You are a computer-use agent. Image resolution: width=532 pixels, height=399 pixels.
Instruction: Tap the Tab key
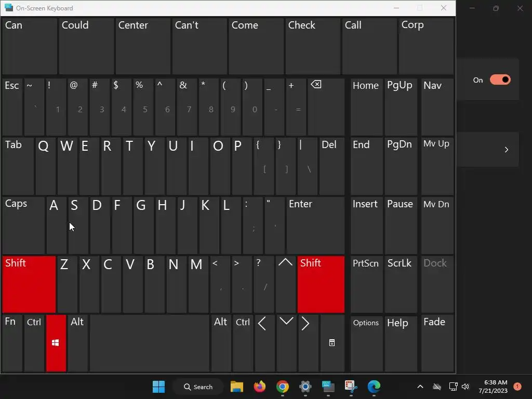coord(18,166)
